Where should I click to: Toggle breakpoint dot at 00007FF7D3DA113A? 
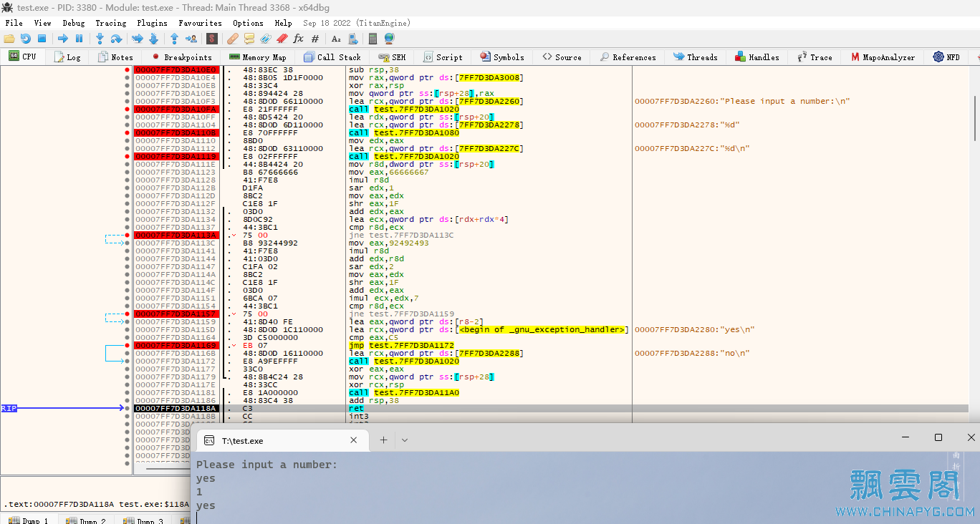[128, 235]
